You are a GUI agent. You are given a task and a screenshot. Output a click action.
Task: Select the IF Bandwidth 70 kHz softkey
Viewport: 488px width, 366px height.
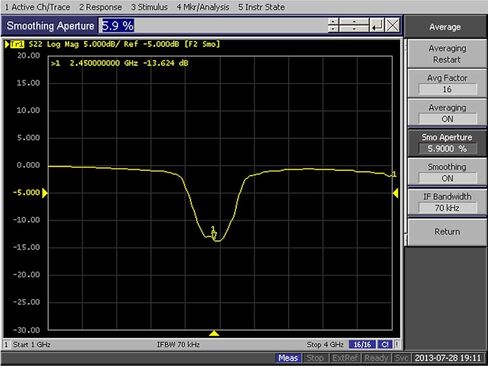click(x=447, y=202)
